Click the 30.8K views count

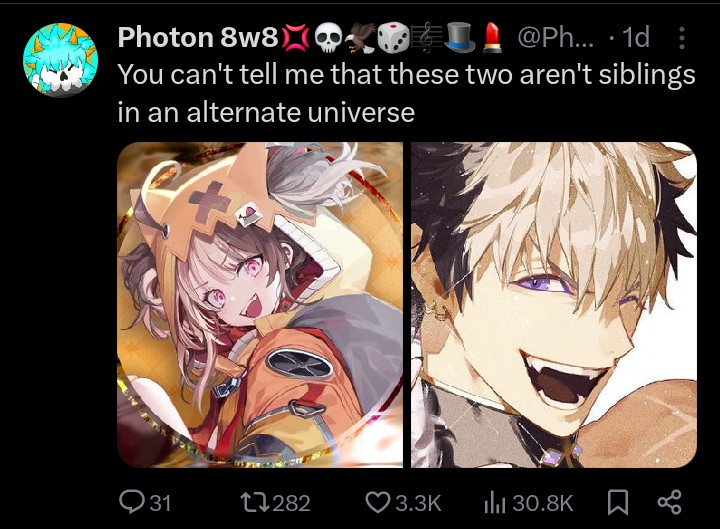click(543, 503)
